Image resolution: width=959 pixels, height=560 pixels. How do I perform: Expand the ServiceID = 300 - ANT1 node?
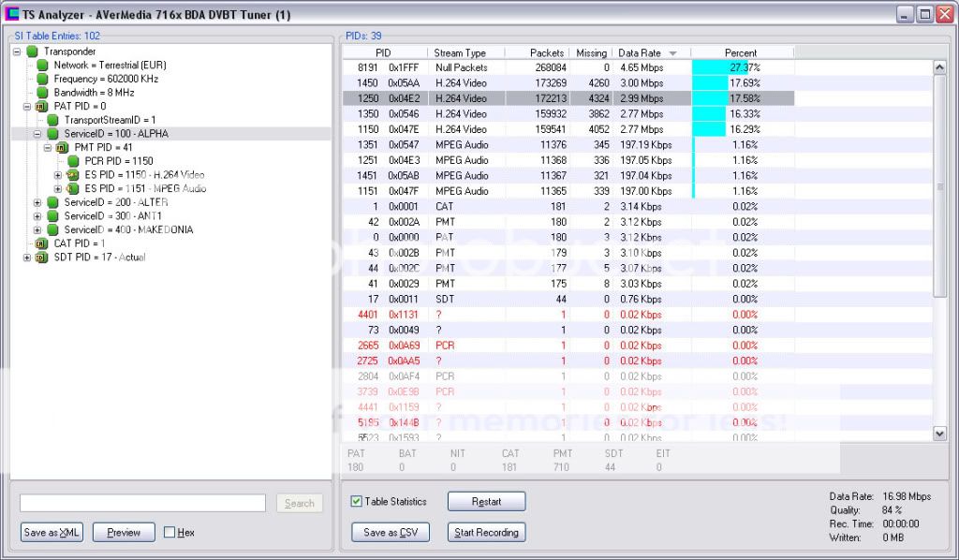(x=37, y=216)
